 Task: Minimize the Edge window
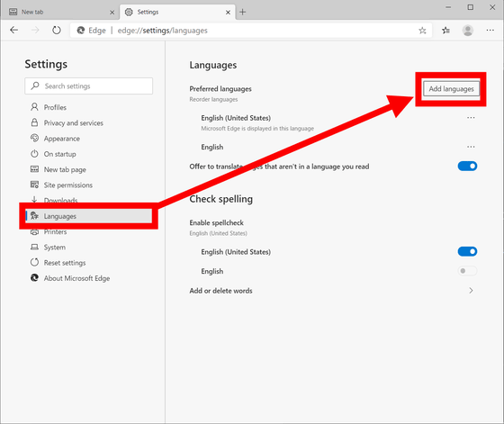pyautogui.click(x=448, y=7)
